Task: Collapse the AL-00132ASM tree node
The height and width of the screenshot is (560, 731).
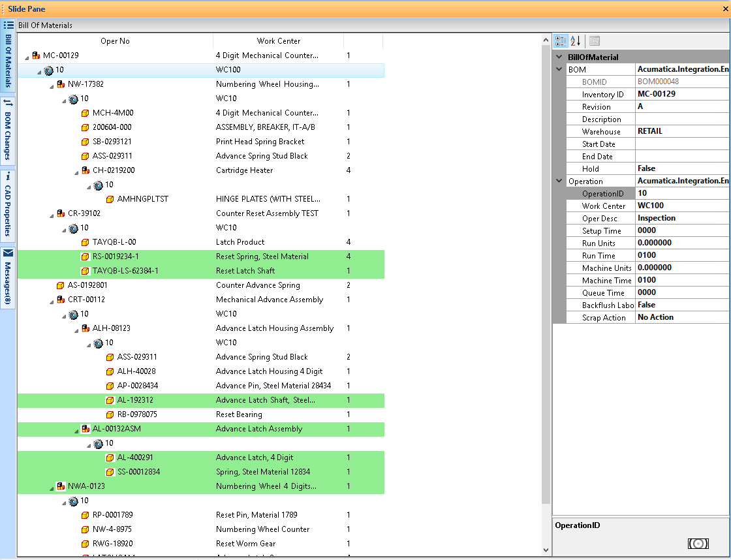Action: 76,431
